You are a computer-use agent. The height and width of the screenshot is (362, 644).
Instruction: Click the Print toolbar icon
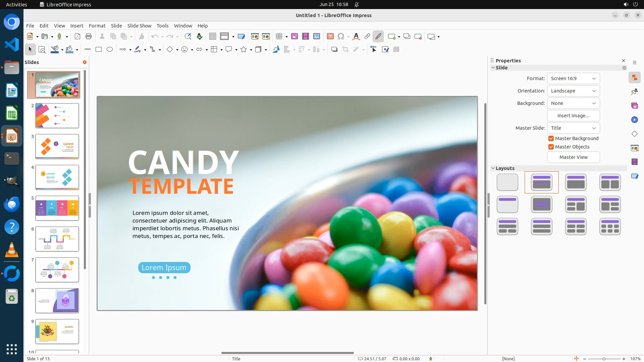tap(89, 37)
